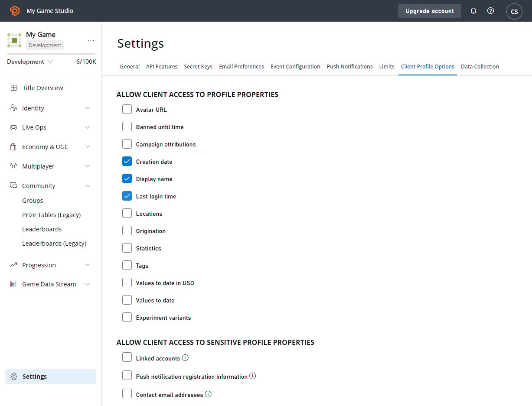Tick the Locations checkbox
The height and width of the screenshot is (406, 532).
click(x=127, y=213)
